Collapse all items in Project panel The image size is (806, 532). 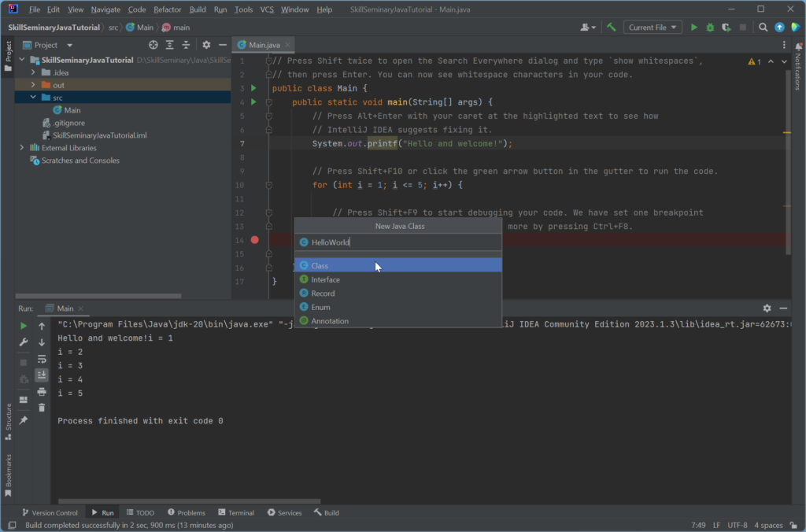[x=186, y=45]
